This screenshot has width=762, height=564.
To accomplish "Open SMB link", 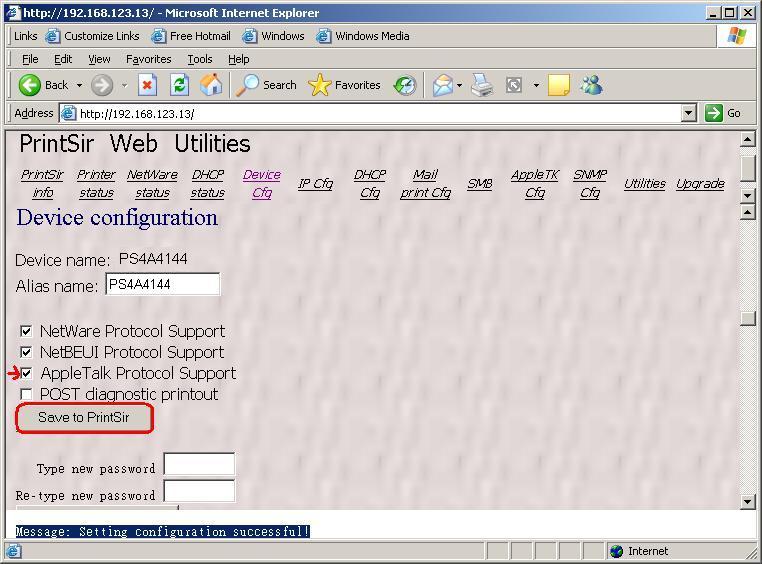I will tap(480, 184).
